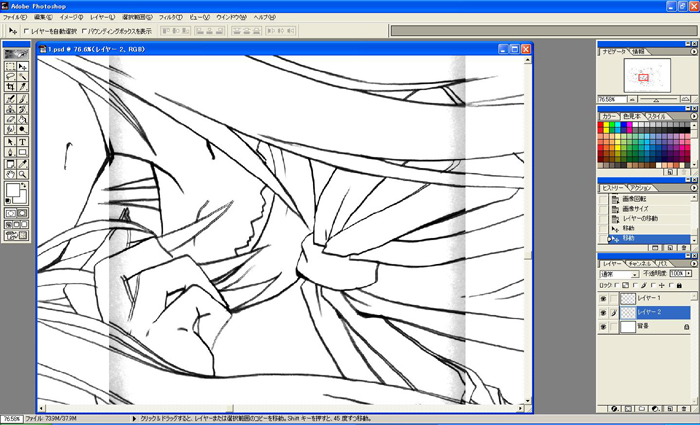Select the Hand tool
700x425 pixels.
click(10, 175)
